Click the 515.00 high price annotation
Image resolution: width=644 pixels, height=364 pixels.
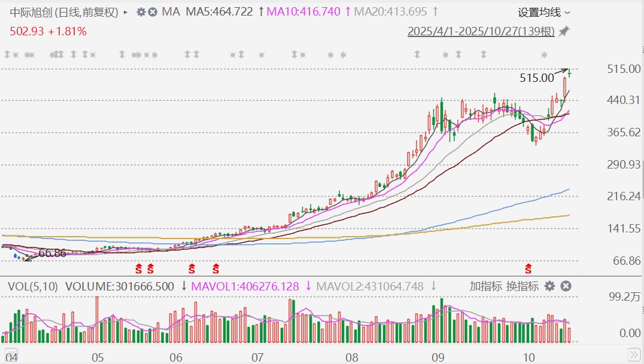point(537,78)
